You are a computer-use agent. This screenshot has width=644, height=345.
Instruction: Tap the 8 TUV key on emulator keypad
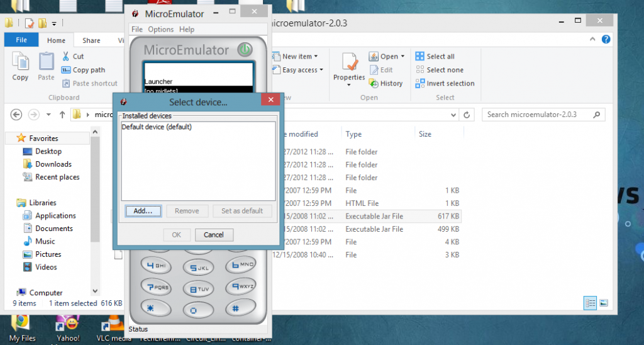(199, 290)
